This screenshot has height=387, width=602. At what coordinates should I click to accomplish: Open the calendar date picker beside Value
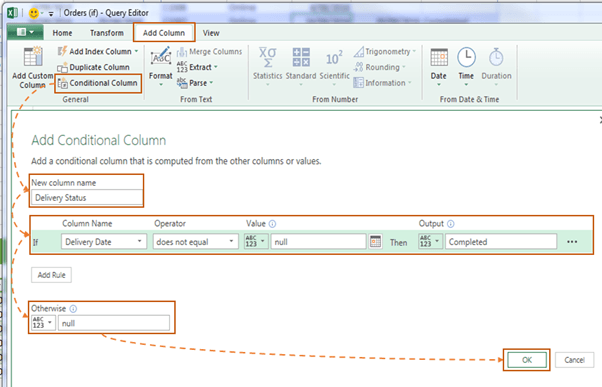point(375,242)
